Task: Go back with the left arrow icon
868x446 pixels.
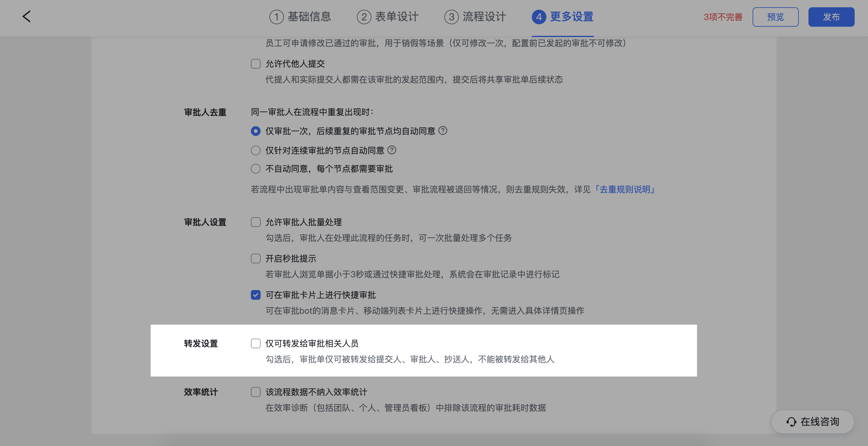Action: click(27, 16)
